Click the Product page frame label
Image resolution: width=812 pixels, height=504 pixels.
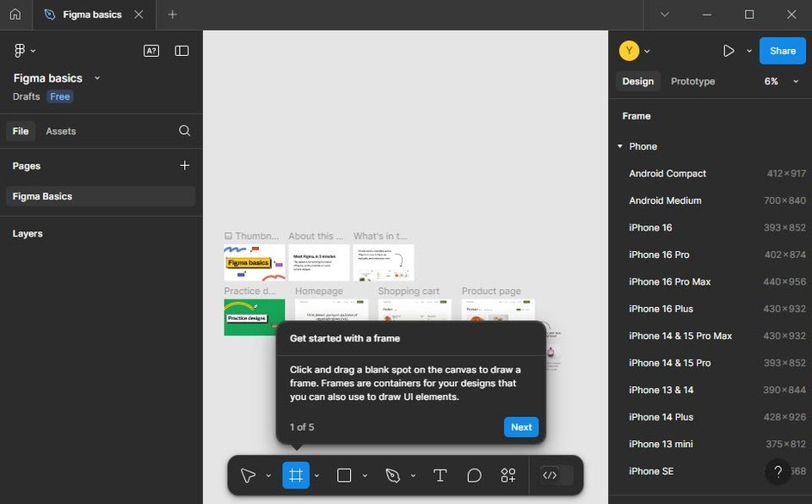coord(491,291)
